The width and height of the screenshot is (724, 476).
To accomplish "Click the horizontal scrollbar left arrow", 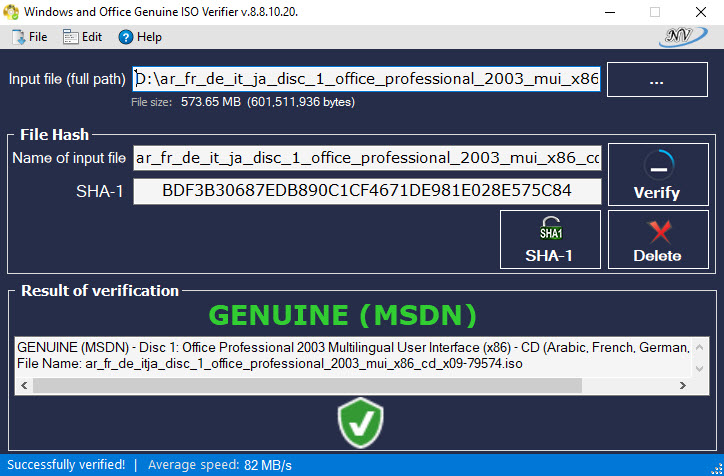I will [x=24, y=386].
